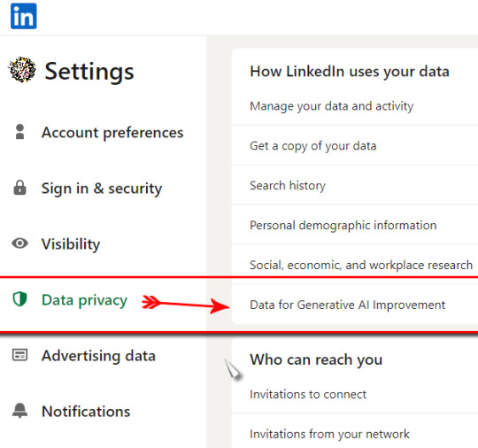Open Invitations to connect setting
This screenshot has width=478, height=448.
tap(355, 394)
